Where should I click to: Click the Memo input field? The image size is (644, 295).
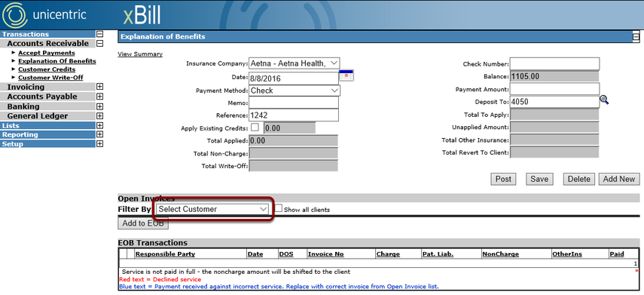[294, 103]
